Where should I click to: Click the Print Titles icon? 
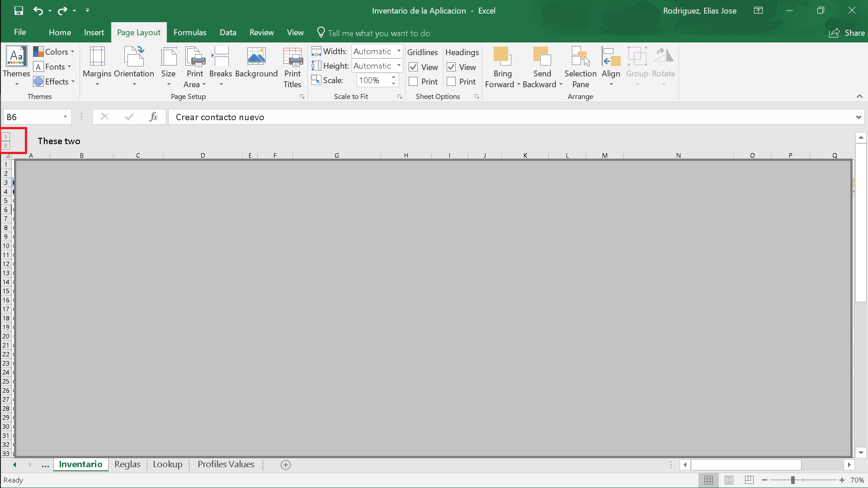pyautogui.click(x=292, y=57)
